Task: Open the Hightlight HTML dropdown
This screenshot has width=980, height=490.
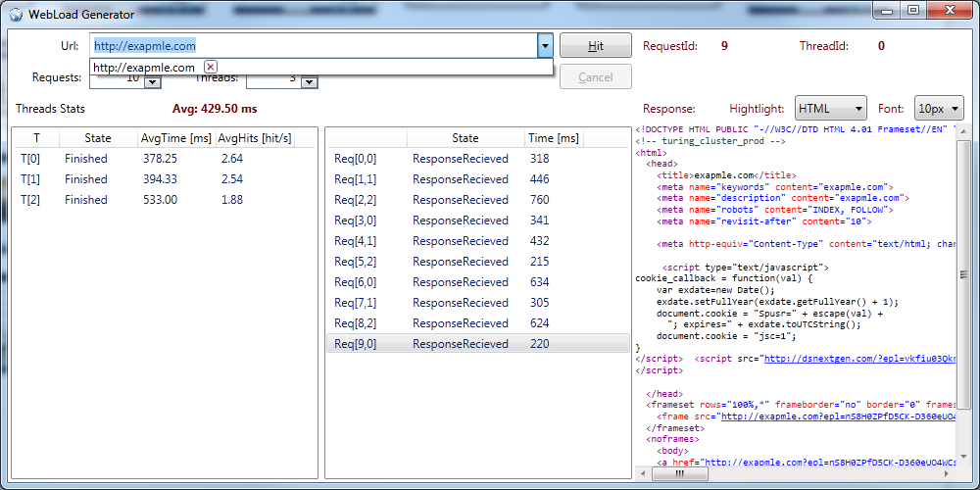Action: [x=831, y=108]
